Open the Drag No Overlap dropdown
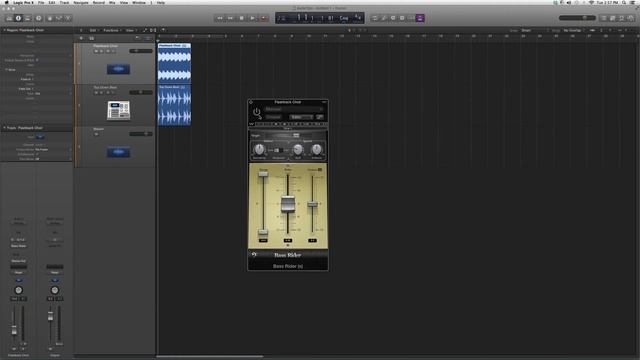This screenshot has height=360, width=640. point(574,30)
